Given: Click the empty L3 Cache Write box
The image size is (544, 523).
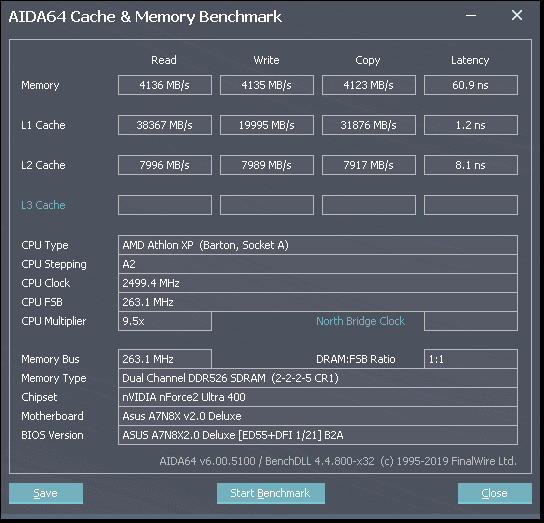Looking at the screenshot, I should click(267, 205).
